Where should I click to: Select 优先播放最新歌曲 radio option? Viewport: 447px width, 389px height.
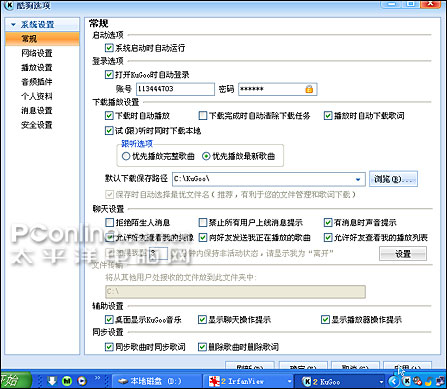tap(206, 156)
